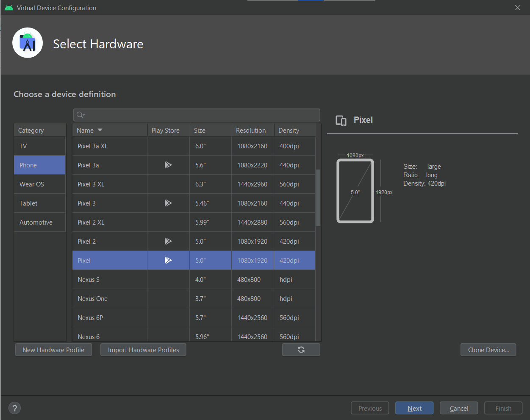Sort the list by Density column header

[x=289, y=131]
